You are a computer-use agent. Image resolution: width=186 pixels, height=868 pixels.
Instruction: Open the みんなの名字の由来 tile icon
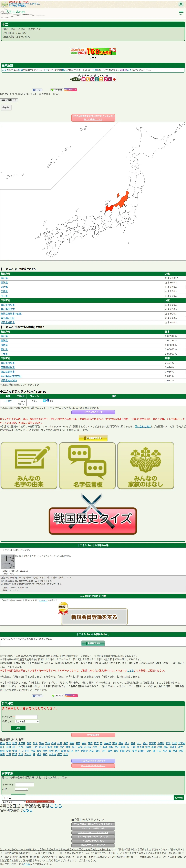click(x=29, y=465)
